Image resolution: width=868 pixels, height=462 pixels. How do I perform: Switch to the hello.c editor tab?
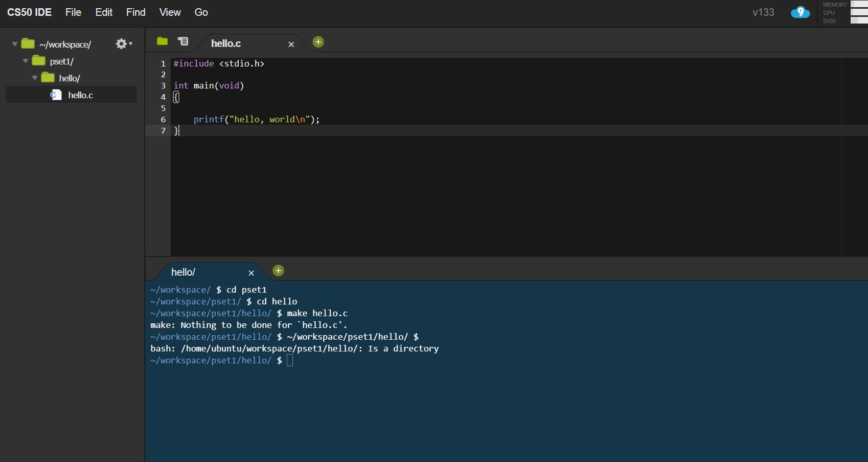pyautogui.click(x=226, y=43)
